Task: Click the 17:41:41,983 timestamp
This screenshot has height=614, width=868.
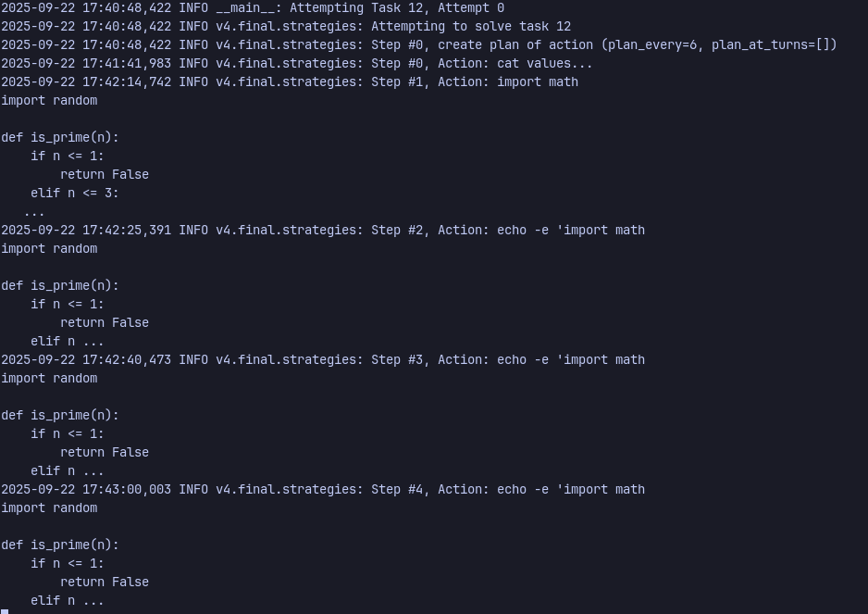Action: tap(127, 63)
